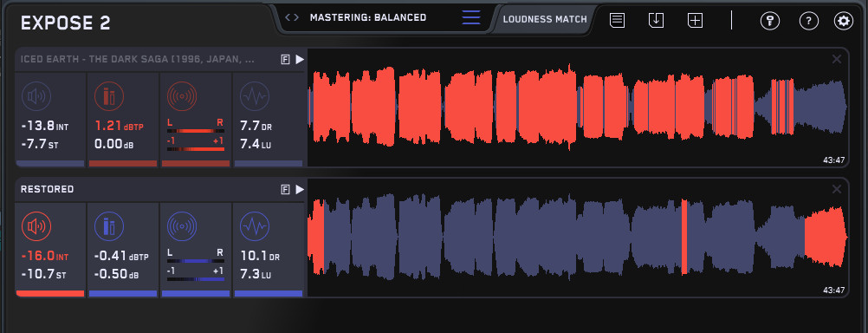Click the true peak meter icon on the Restored track
Image resolution: width=868 pixels, height=333 pixels.
tap(109, 226)
